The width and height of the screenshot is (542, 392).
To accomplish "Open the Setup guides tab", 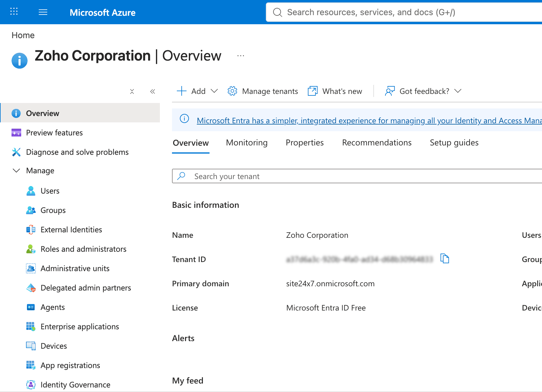I will [x=454, y=143].
